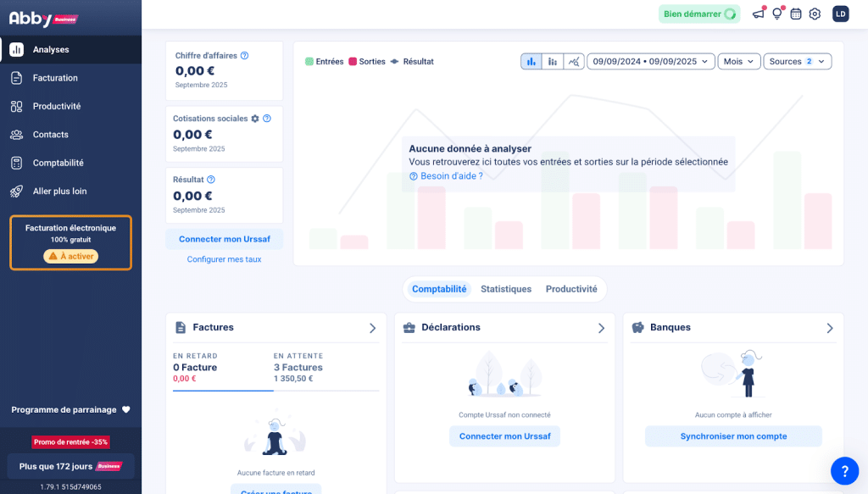Switch chart to stacked bar view
The width and height of the screenshot is (868, 494).
coord(553,62)
